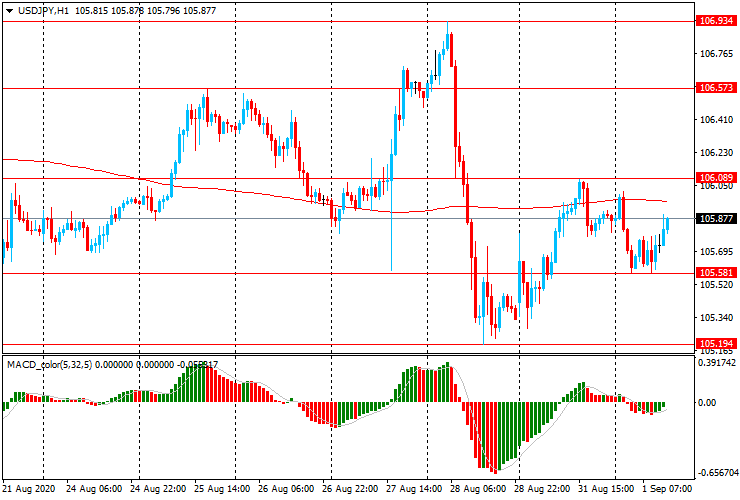Select the 106.934 resistance level label
Image resolution: width=740 pixels, height=500 pixels.
tap(716, 21)
